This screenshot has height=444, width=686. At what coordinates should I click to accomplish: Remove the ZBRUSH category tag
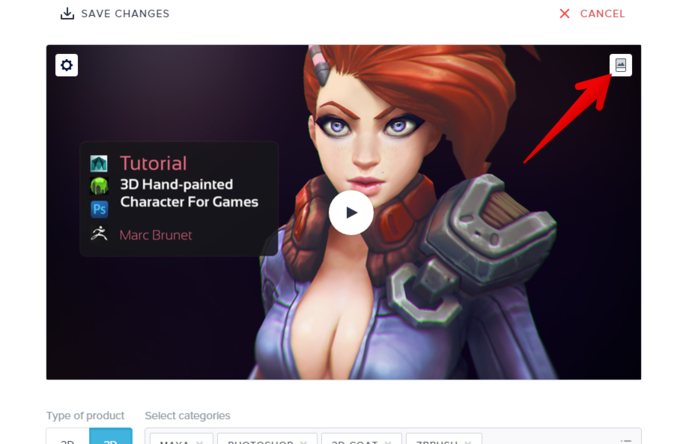[x=468, y=441]
